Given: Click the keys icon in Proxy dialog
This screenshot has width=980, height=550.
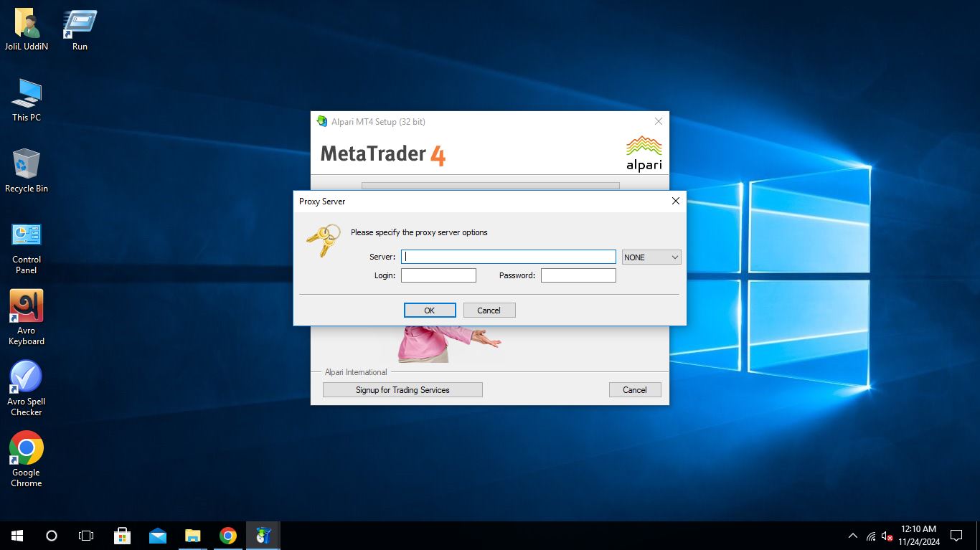Looking at the screenshot, I should (324, 240).
